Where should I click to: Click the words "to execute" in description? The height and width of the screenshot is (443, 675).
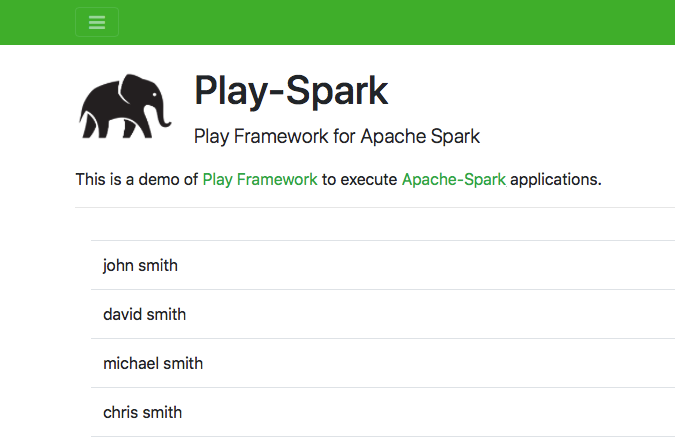click(x=360, y=180)
